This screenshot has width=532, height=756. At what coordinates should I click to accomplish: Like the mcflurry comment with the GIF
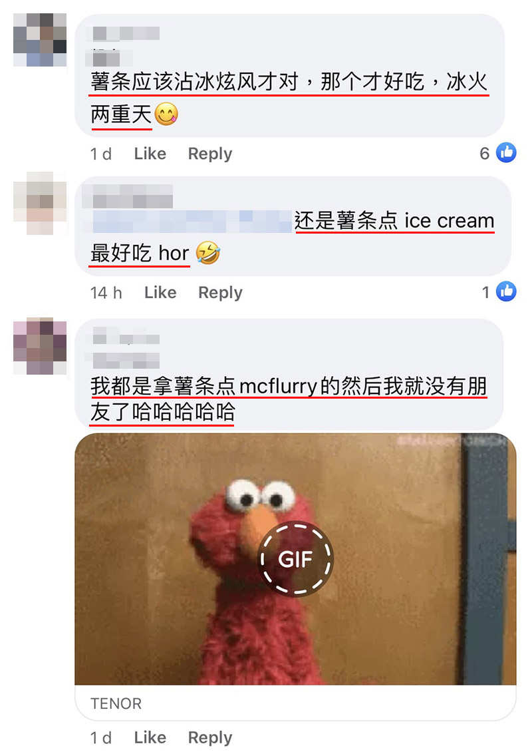coord(150,737)
